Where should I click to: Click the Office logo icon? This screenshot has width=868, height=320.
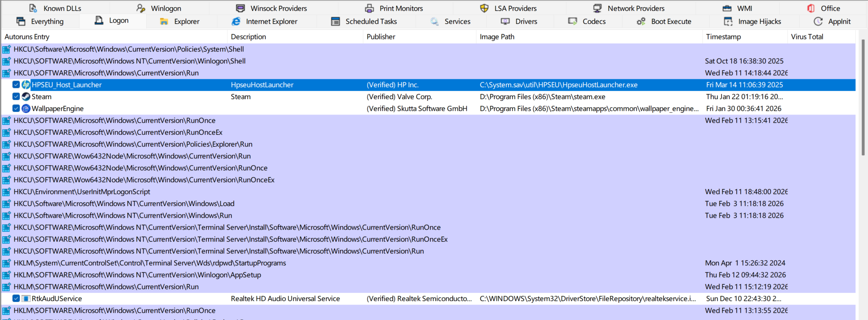[x=811, y=8]
